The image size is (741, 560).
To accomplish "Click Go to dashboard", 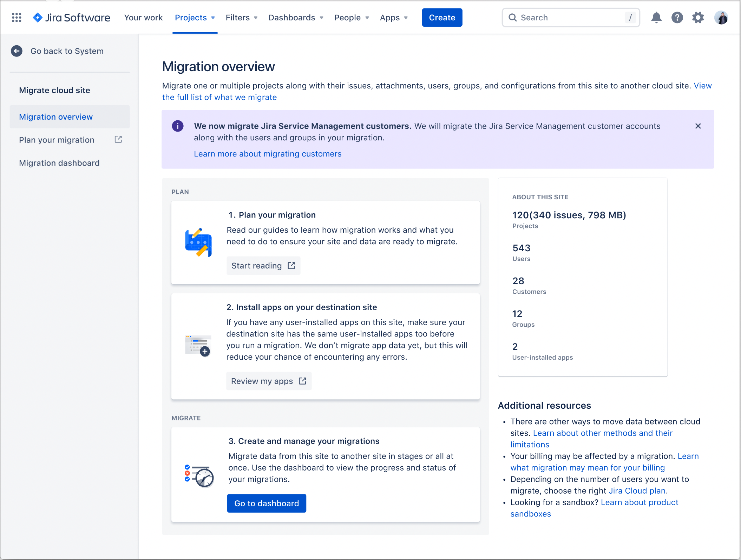I will pos(267,503).
